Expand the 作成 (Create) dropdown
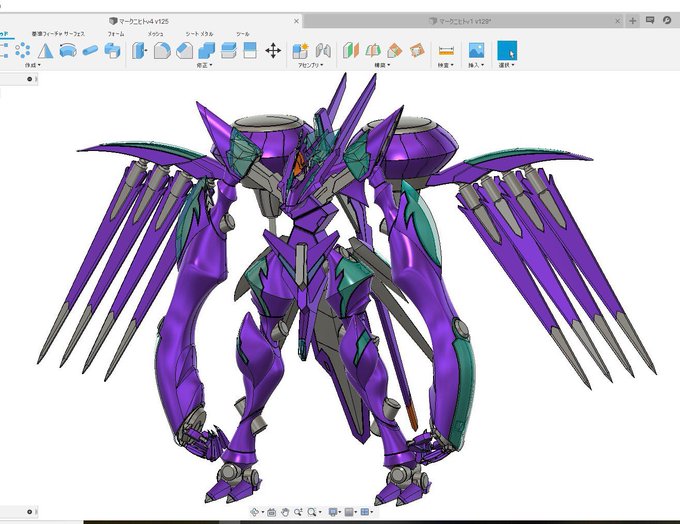Image resolution: width=680 pixels, height=524 pixels. click(33, 65)
